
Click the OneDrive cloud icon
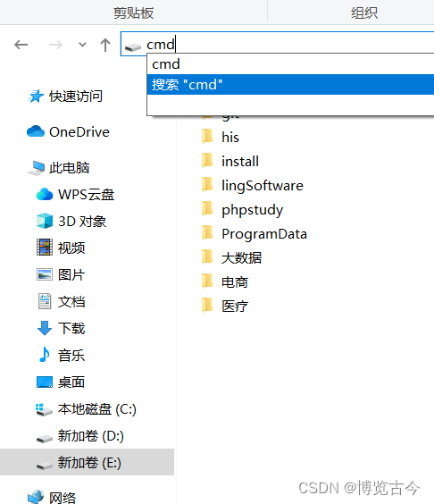[36, 131]
